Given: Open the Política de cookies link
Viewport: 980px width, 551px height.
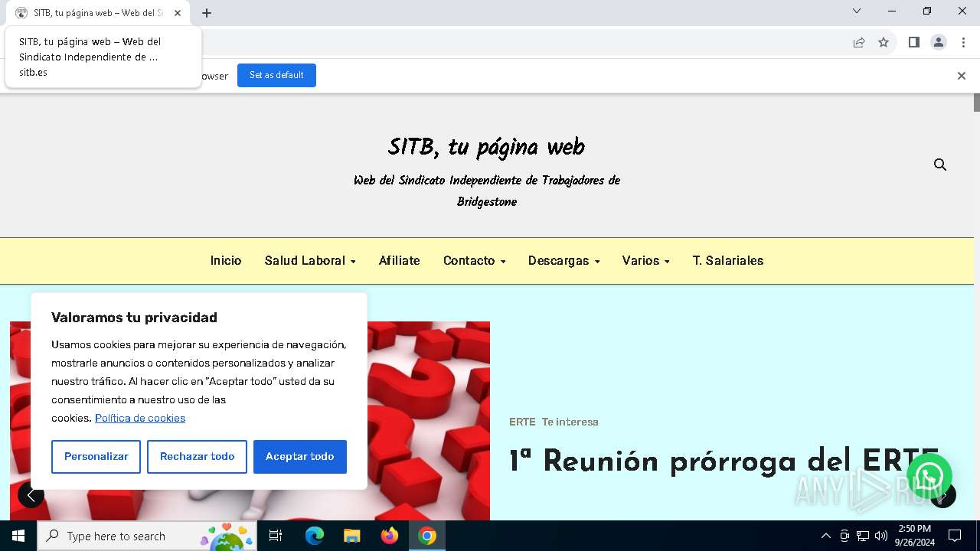Looking at the screenshot, I should pos(140,418).
